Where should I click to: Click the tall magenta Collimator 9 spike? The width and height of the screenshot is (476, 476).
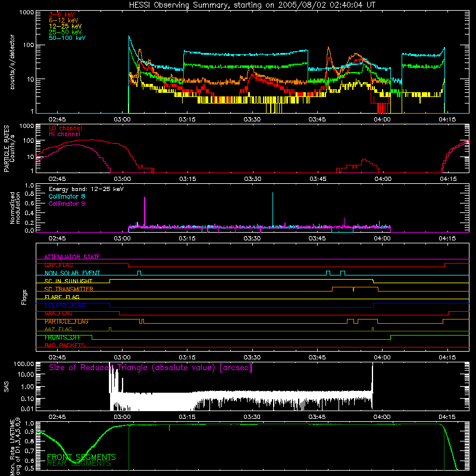145,211
